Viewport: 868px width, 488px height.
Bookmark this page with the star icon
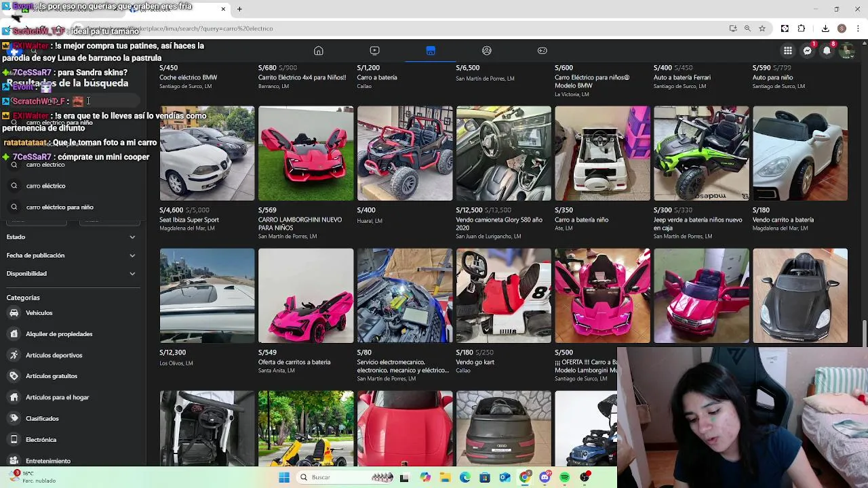click(x=762, y=28)
